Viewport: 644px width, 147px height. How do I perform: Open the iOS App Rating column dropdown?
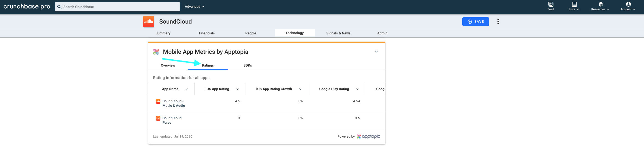[x=238, y=89]
